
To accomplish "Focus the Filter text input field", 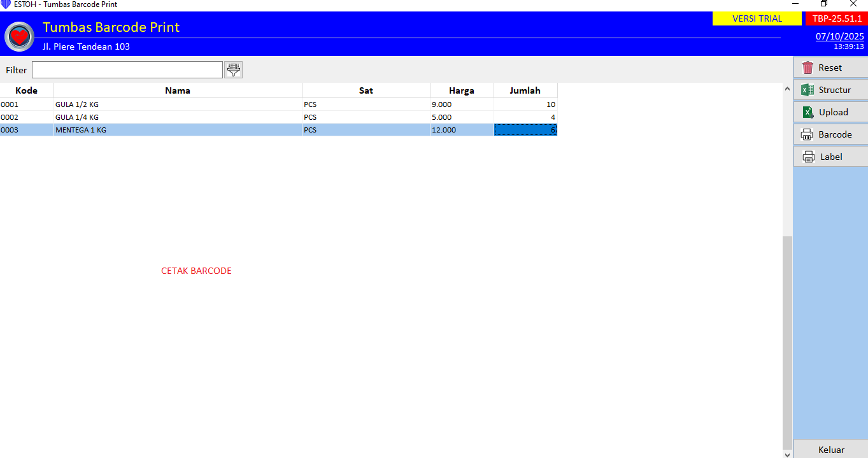I will coord(127,70).
